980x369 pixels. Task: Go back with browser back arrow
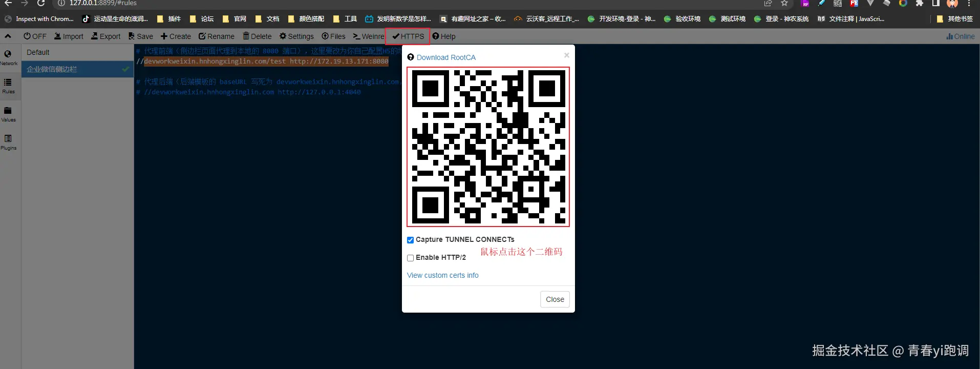coord(8,3)
